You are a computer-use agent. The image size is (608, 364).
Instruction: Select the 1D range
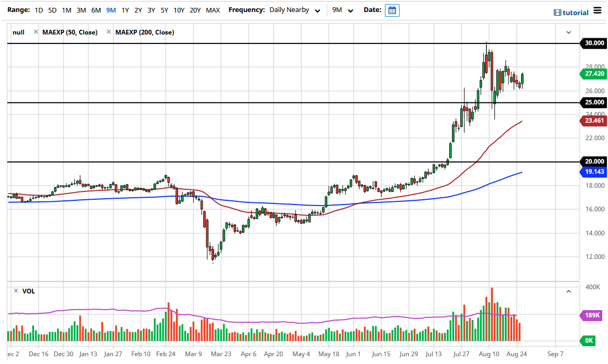(39, 10)
